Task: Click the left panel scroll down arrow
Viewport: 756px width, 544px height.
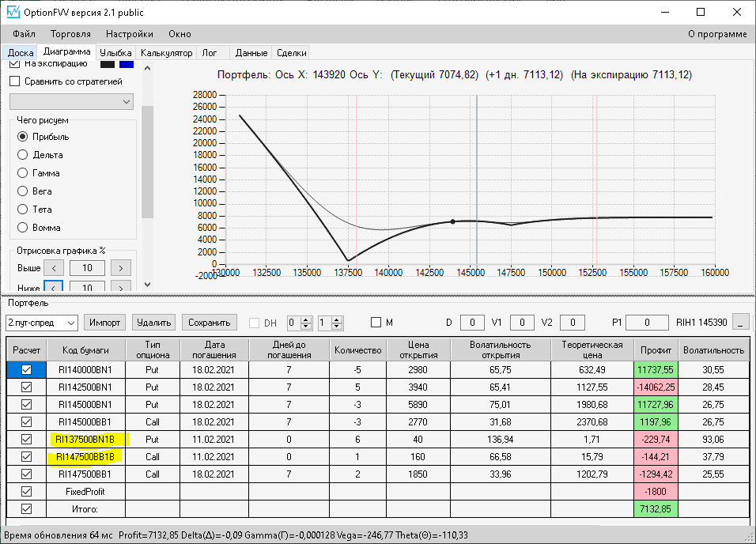Action: click(148, 285)
